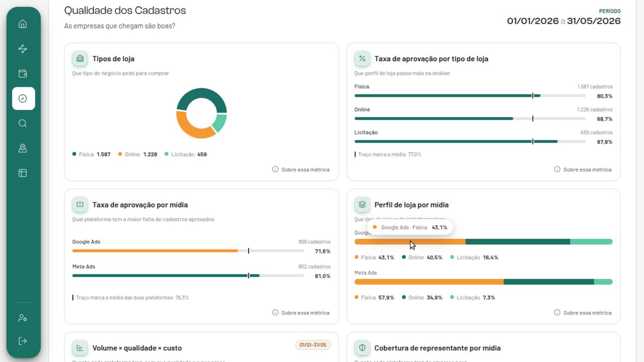The height and width of the screenshot is (362, 644).
Task: Click the 1.228 cadastros count
Action: (x=595, y=110)
